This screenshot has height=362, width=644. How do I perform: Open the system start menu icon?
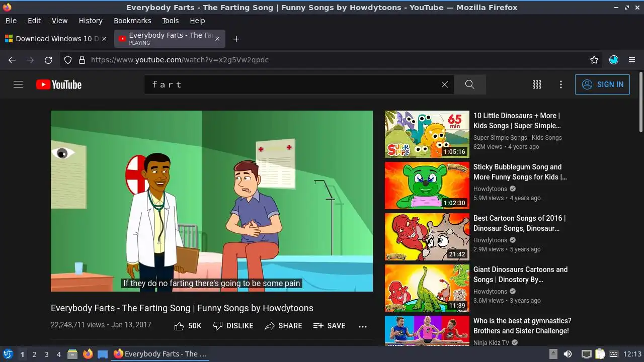(x=8, y=354)
